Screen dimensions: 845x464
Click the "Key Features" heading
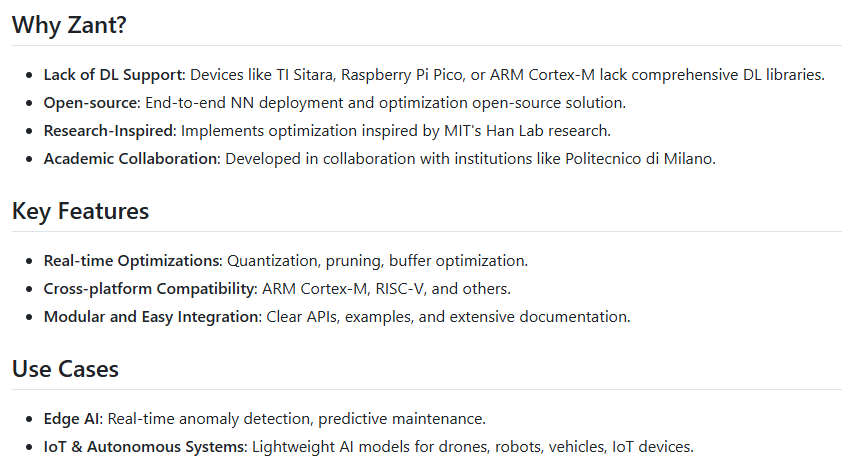click(x=80, y=211)
